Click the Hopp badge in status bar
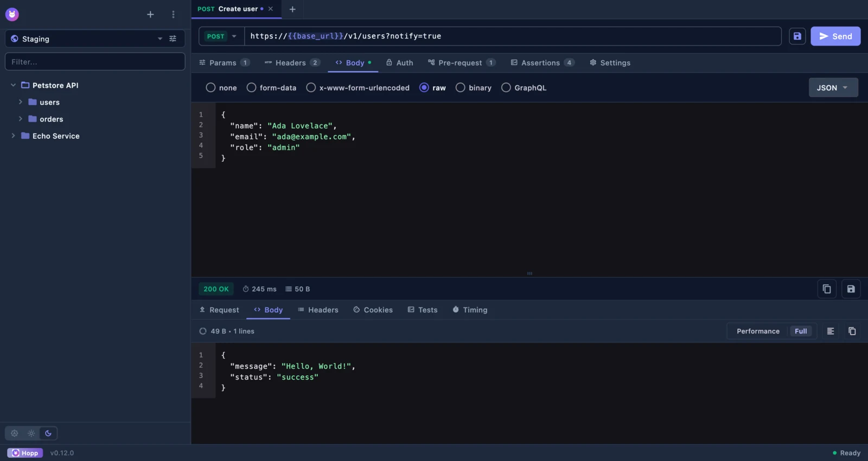This screenshot has height=461, width=868. [25, 453]
